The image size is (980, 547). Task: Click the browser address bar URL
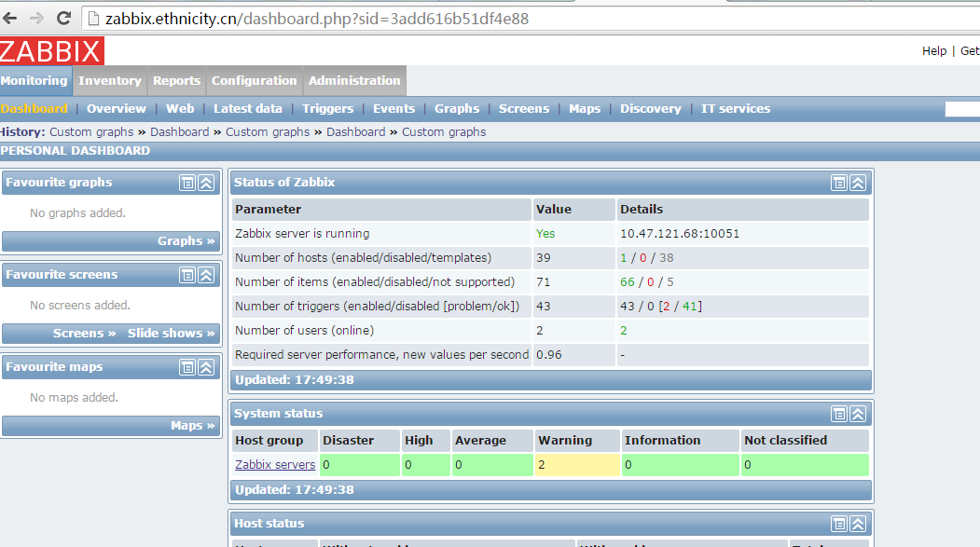317,19
